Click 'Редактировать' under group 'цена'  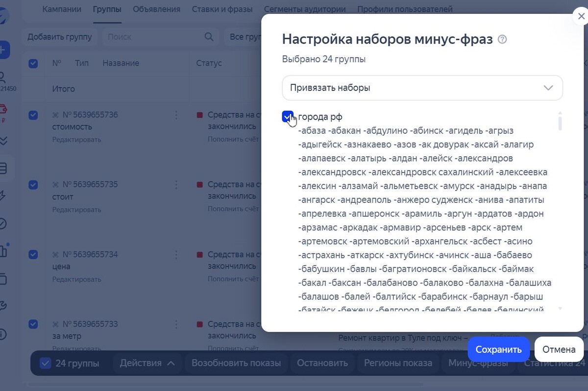pos(77,279)
